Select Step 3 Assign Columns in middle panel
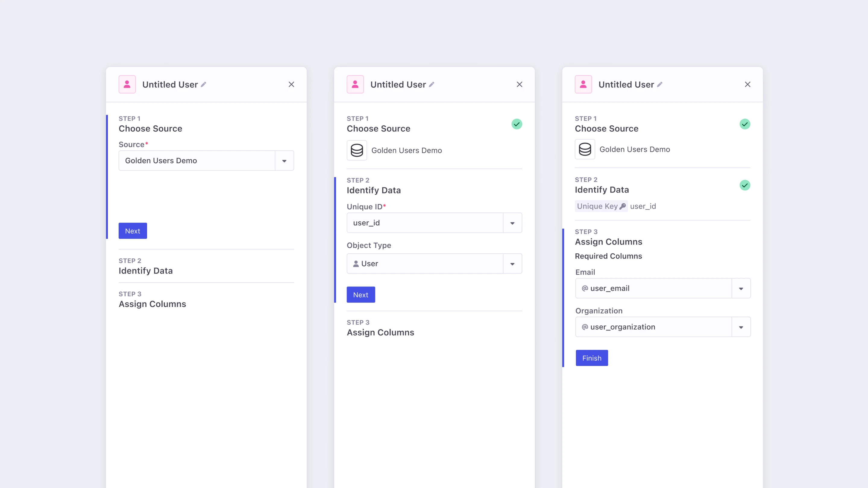Image resolution: width=868 pixels, height=488 pixels. pyautogui.click(x=380, y=328)
